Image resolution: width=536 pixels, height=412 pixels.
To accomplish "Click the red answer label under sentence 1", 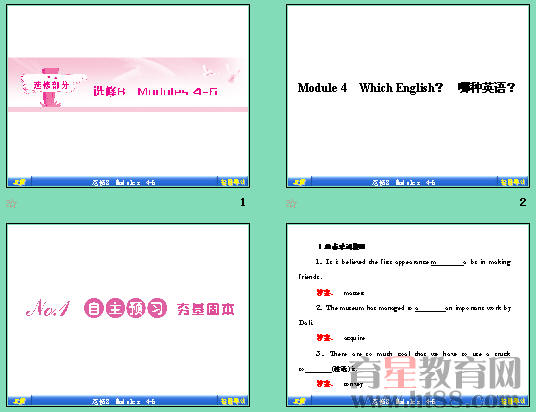I will (325, 293).
